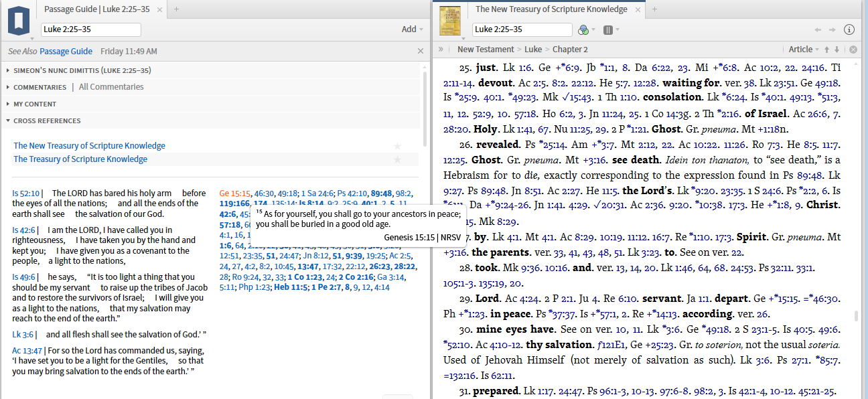Click the bold 'mine eyes have' entry
Image resolution: width=868 pixels, height=399 pixels.
[516, 329]
